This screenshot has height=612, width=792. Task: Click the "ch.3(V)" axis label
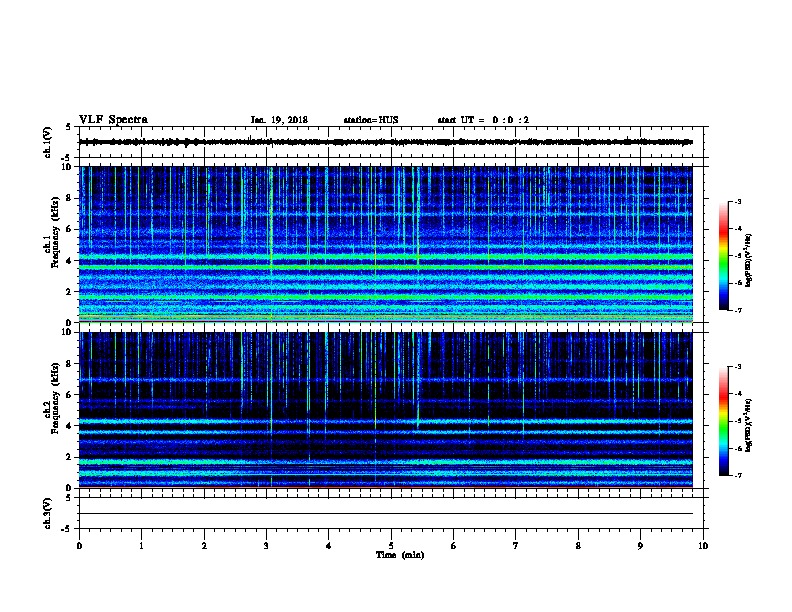[47, 513]
